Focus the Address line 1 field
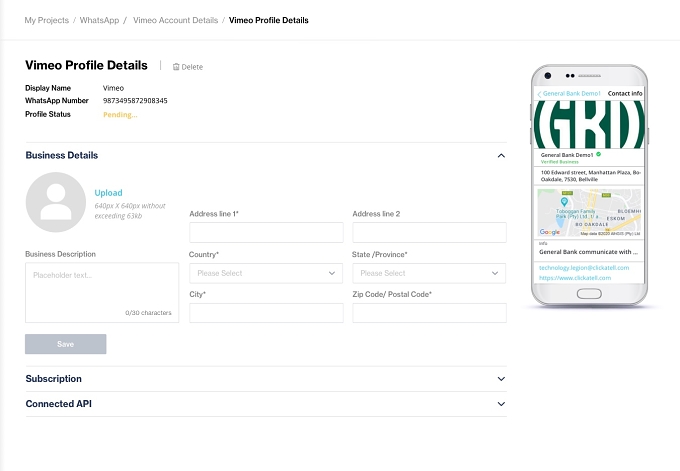680x471 pixels. click(266, 232)
